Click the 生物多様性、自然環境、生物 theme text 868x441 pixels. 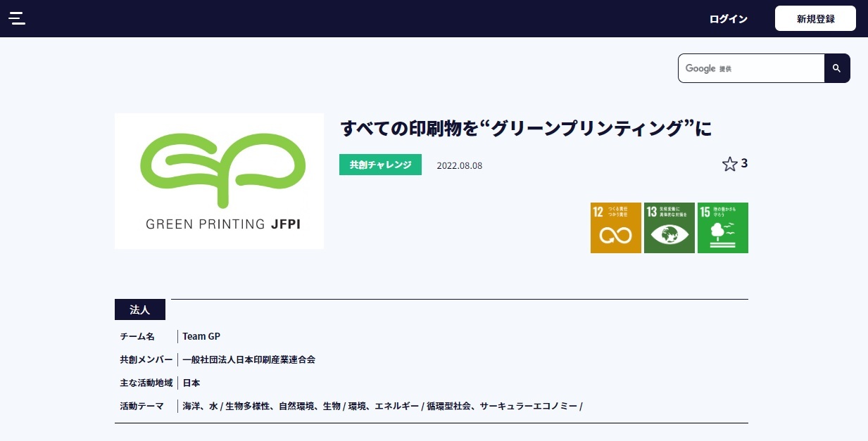pyautogui.click(x=283, y=406)
